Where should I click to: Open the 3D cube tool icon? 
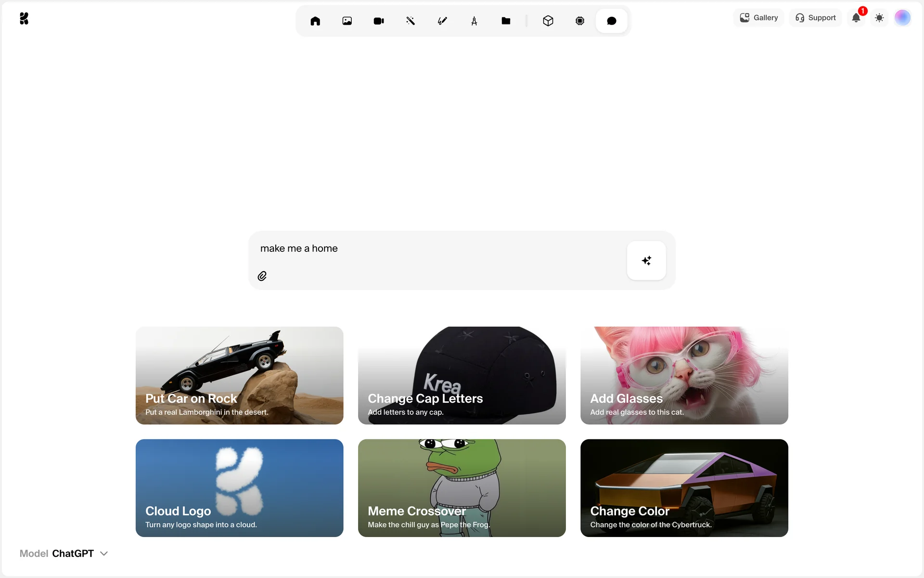coord(548,21)
